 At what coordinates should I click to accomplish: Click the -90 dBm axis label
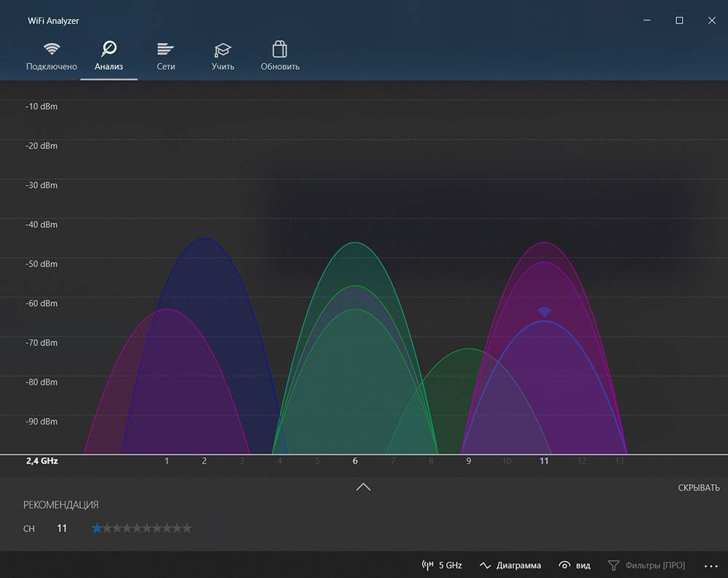point(41,421)
